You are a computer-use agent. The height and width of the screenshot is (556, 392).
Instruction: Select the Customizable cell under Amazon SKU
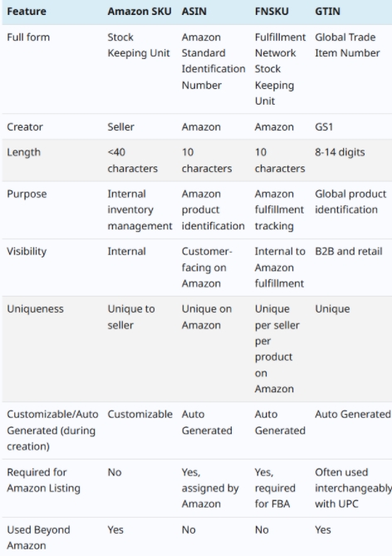(x=140, y=415)
